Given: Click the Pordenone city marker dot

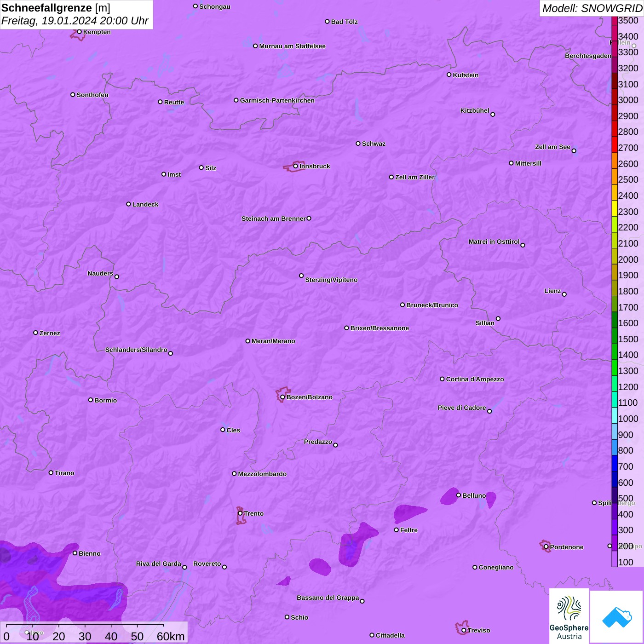Looking at the screenshot, I should [546, 547].
